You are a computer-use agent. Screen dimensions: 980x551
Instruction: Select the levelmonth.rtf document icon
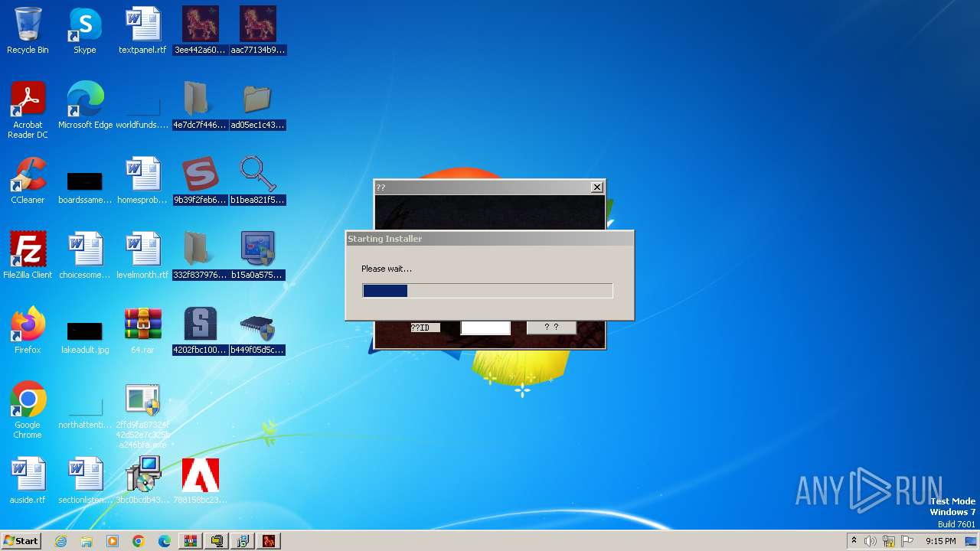(142, 256)
